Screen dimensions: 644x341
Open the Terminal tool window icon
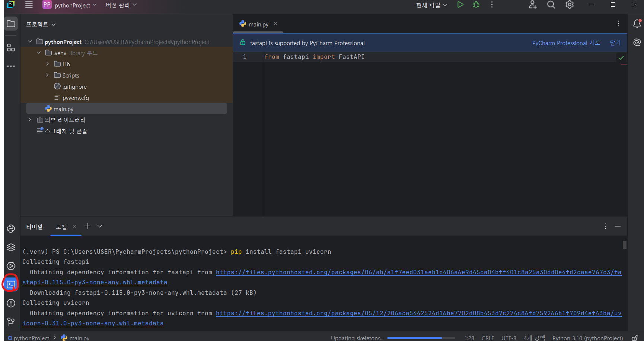[x=11, y=285]
